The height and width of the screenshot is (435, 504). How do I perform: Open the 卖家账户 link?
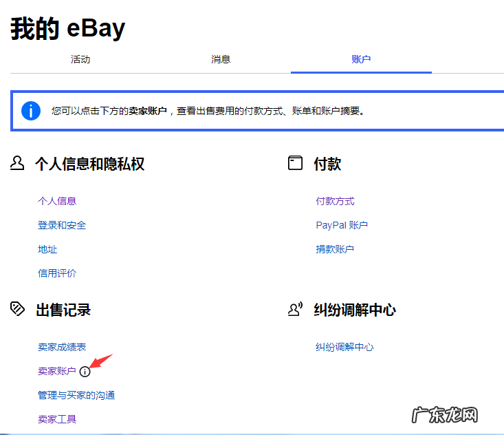point(57,371)
